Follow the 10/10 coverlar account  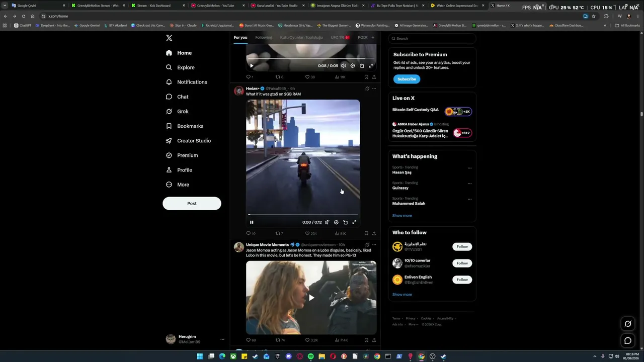[x=462, y=263]
